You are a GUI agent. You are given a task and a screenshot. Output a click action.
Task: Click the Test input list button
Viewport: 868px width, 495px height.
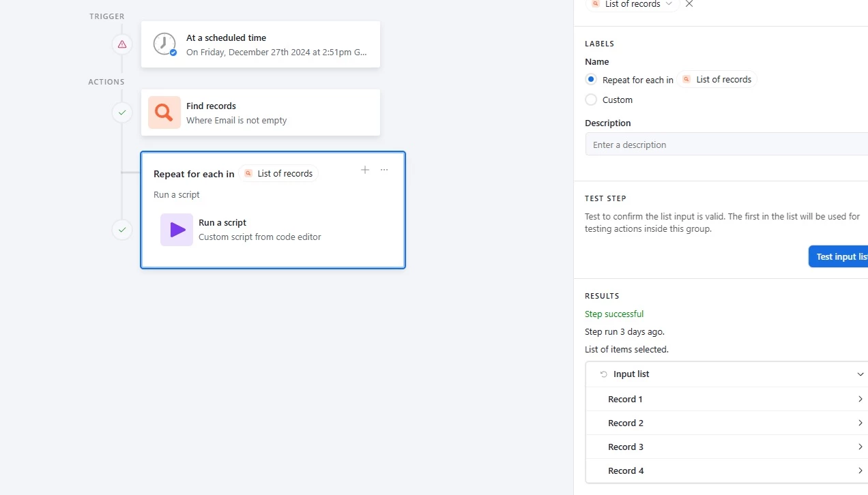[x=841, y=256]
